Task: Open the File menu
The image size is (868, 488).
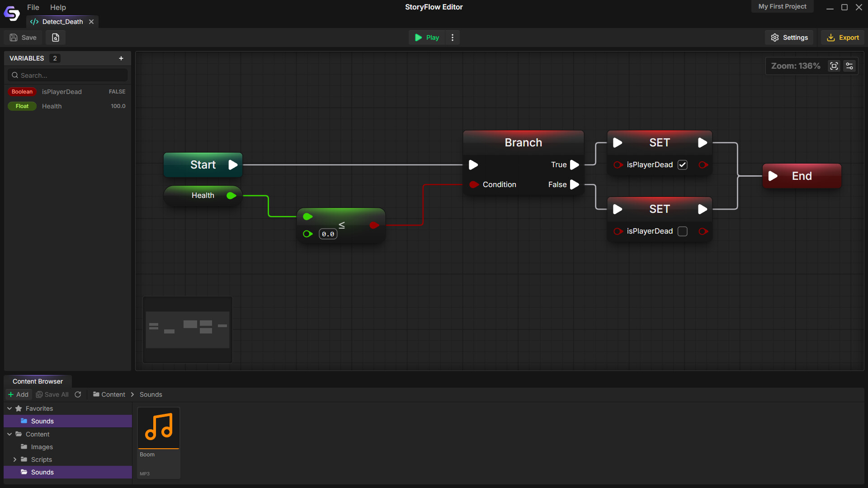Action: [33, 7]
